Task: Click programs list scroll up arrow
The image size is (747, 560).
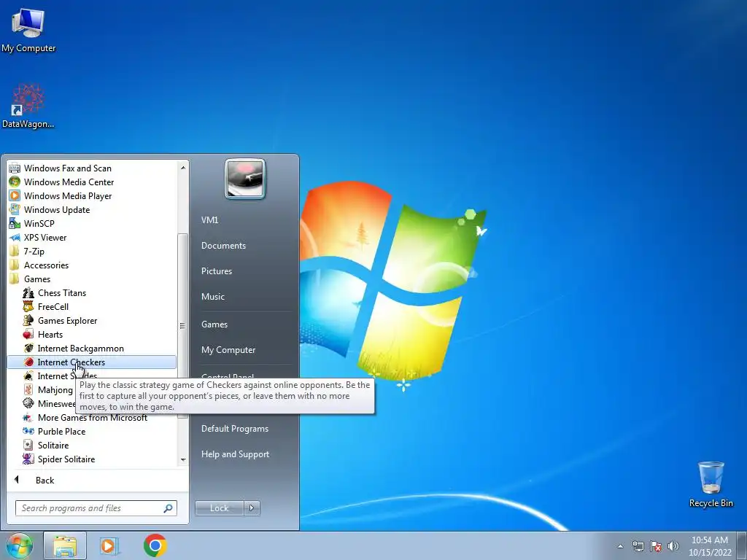Action: pos(183,167)
